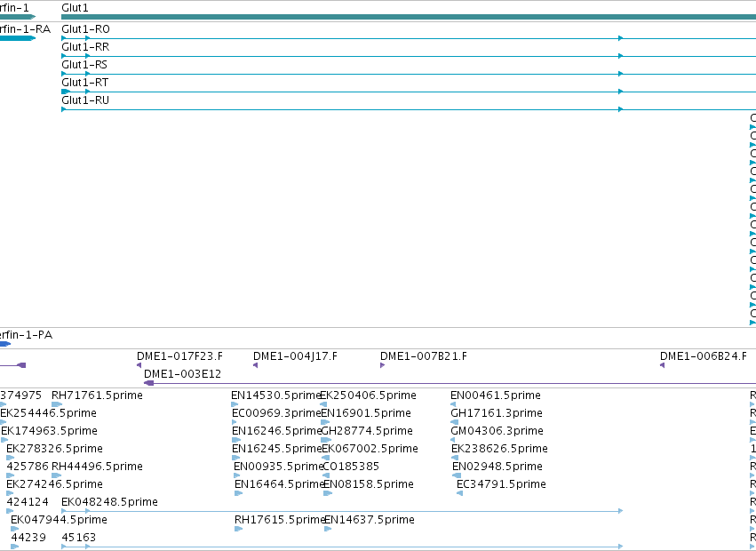Select the EK254446.5prime EST label
This screenshot has height=551, width=756.
48,413
